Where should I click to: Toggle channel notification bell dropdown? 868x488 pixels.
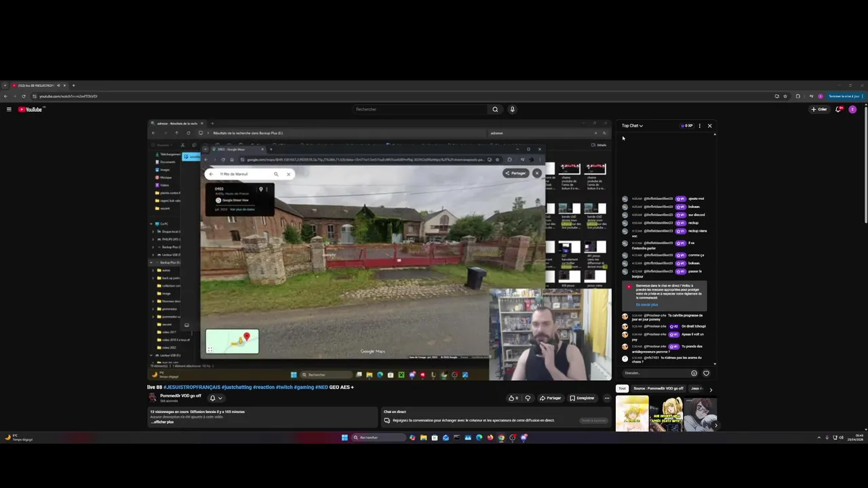pos(216,398)
